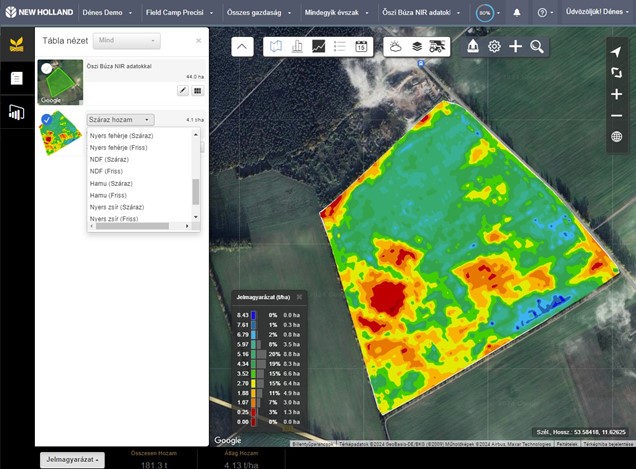Open the reports chart sidebar icon
Viewport: 636px width, 469px height.
(x=17, y=112)
